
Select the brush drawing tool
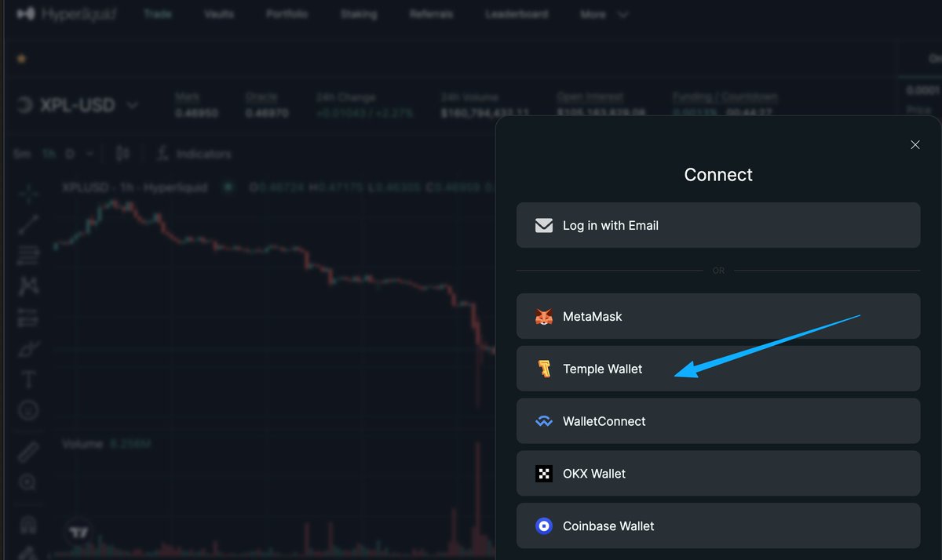point(27,349)
